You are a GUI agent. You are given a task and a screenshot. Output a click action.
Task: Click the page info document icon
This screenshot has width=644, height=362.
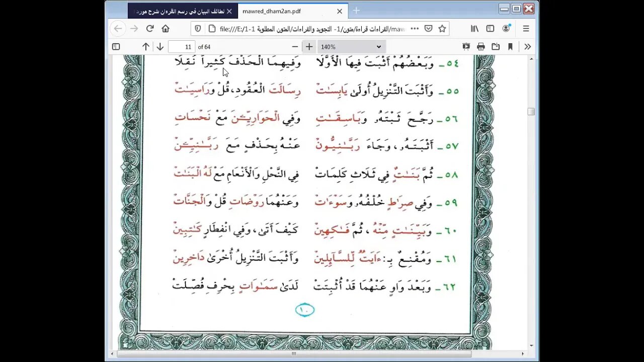[x=212, y=29]
